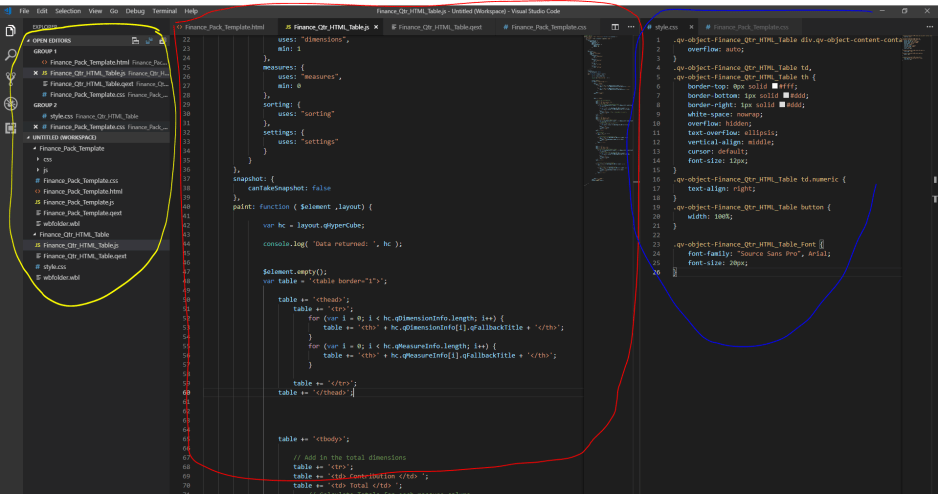This screenshot has width=938, height=494.
Task: Open style.css in the workspace tree
Action: point(54,267)
